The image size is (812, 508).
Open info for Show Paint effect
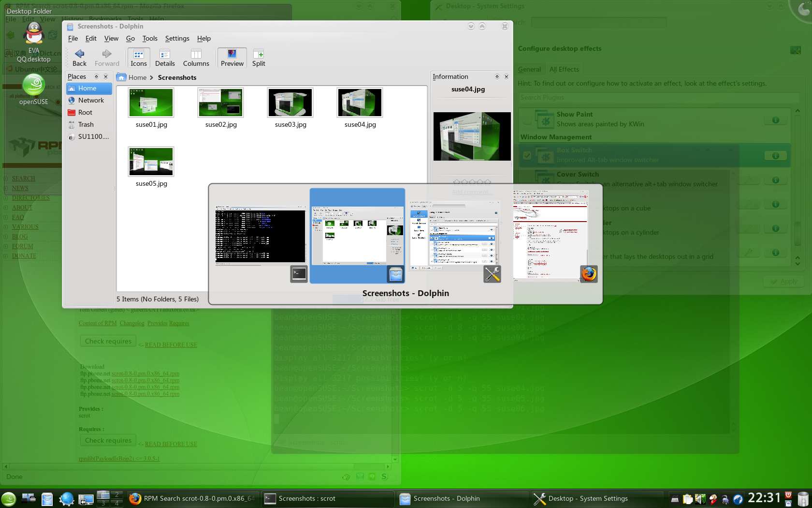[775, 120]
